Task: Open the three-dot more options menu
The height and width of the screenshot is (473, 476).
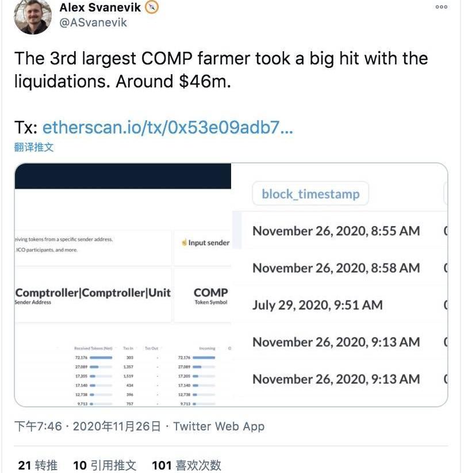Action: coord(441,7)
